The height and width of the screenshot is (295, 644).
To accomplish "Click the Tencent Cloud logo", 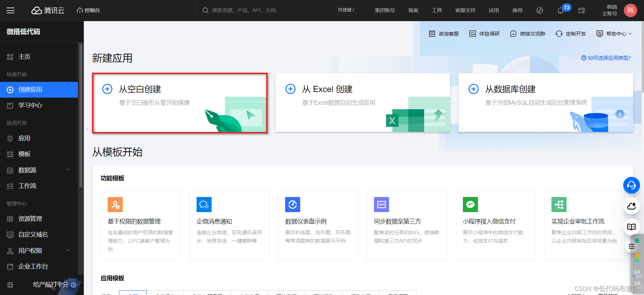I will coord(48,10).
